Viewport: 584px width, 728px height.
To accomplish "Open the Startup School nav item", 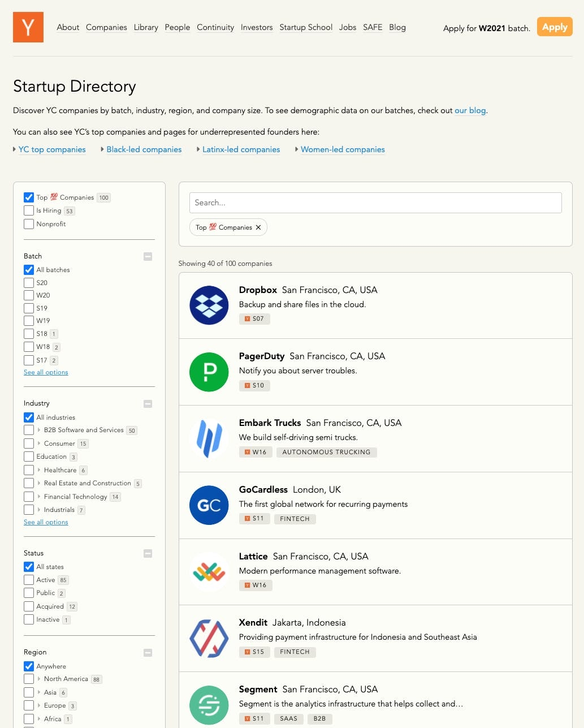I will coord(306,27).
